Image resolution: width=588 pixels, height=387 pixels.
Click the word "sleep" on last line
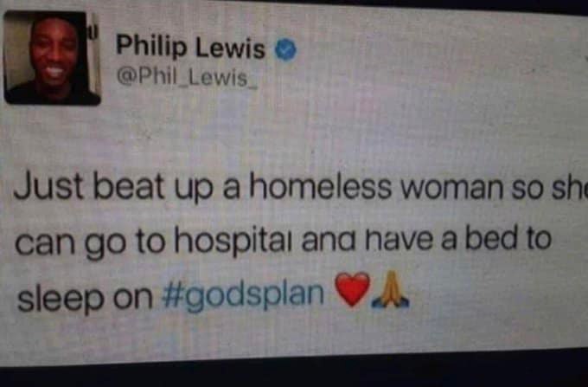click(61, 299)
